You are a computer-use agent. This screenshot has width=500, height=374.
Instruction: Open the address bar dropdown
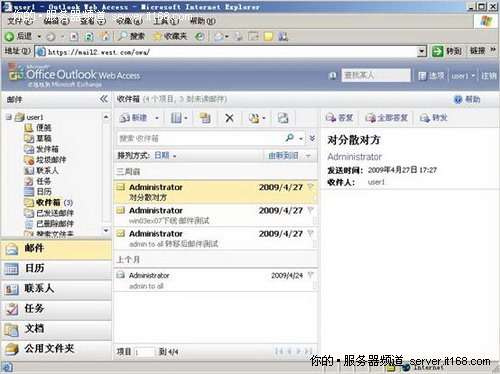click(x=422, y=52)
